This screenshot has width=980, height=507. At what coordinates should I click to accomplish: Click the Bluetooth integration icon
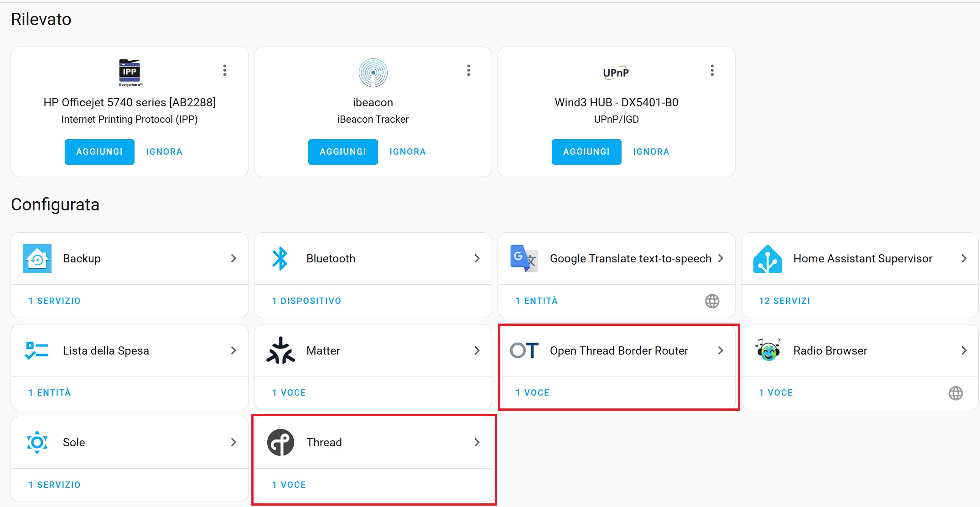[x=280, y=259]
